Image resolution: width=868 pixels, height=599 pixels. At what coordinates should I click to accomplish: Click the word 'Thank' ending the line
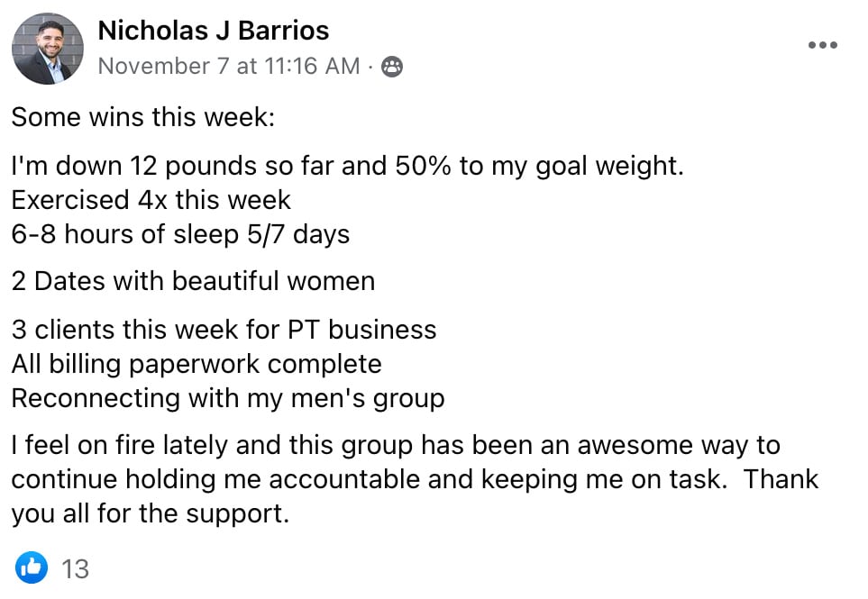click(781, 479)
